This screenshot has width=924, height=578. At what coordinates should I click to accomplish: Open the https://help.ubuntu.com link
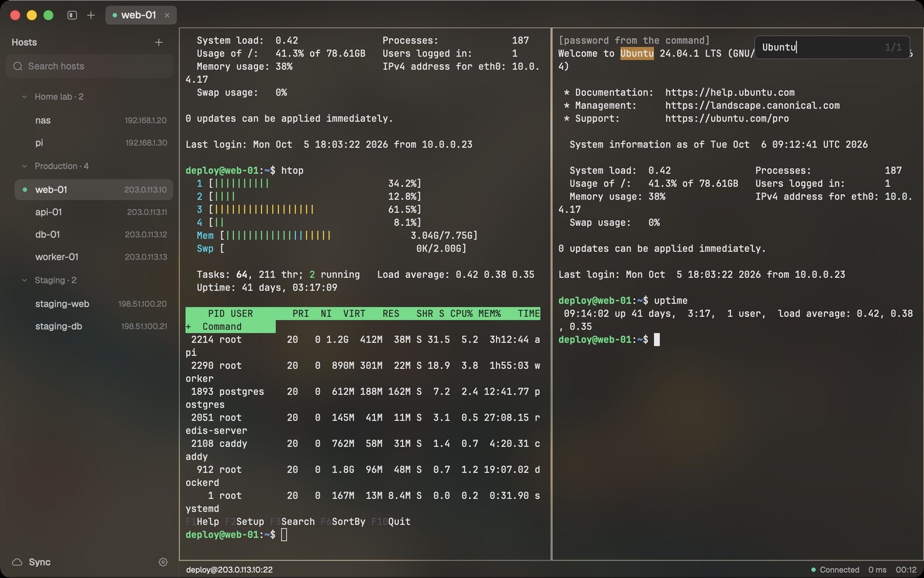click(730, 92)
